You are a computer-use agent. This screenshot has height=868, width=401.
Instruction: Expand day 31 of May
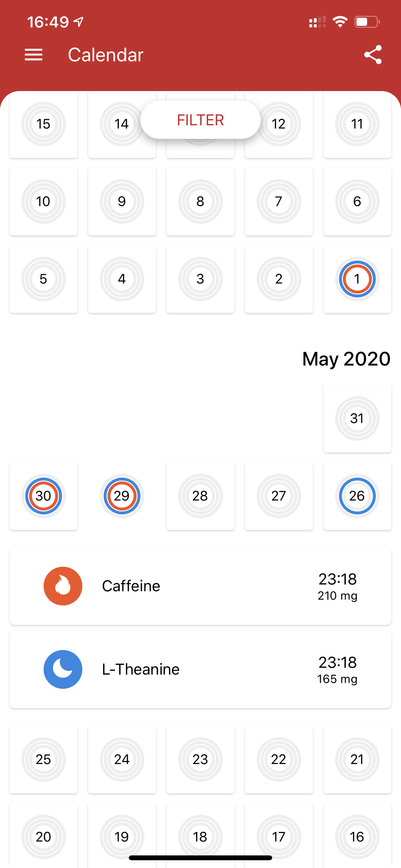(357, 418)
